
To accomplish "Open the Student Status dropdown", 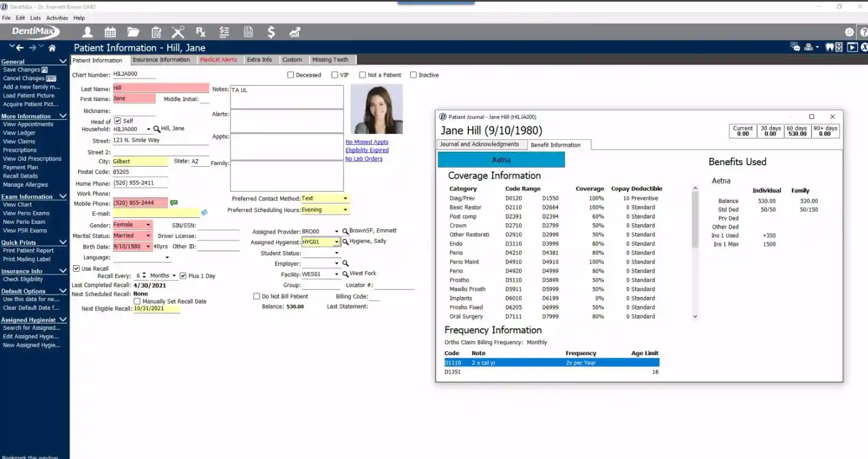I will 337,253.
